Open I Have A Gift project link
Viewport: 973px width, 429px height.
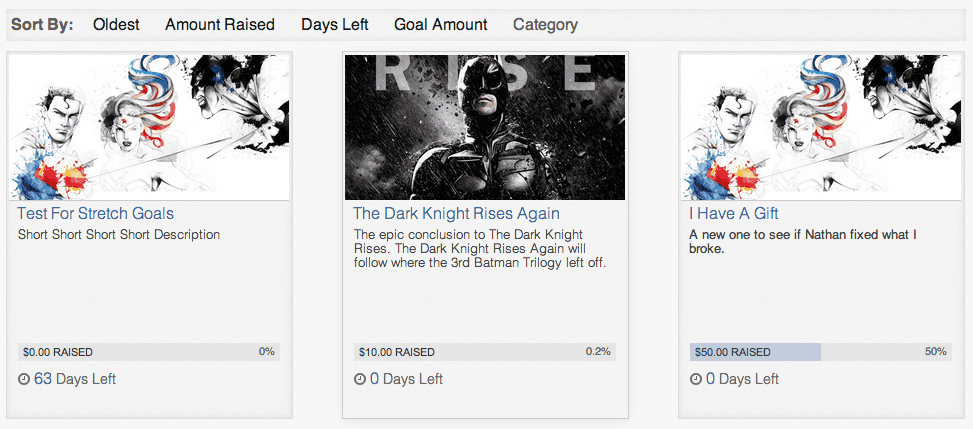pos(734,214)
